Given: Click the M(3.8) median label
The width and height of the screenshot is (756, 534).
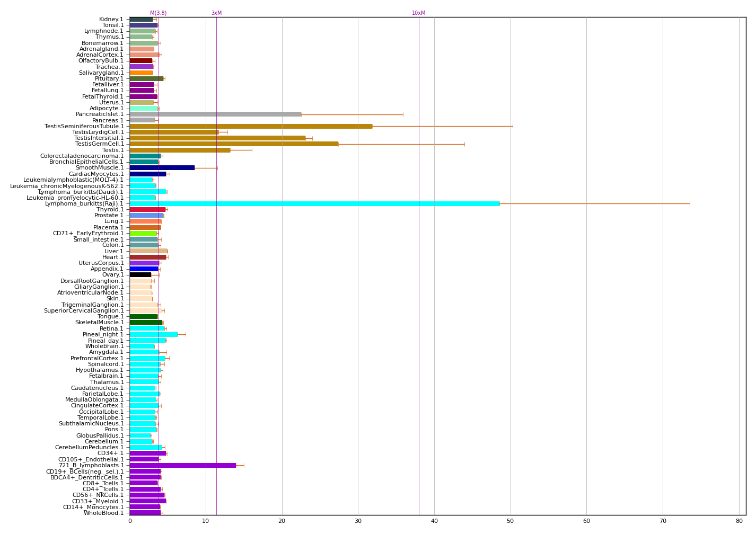Looking at the screenshot, I should tap(158, 13).
